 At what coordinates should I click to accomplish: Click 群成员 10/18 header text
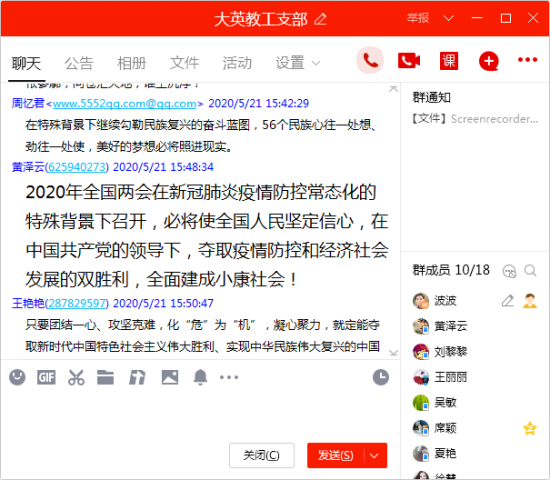coord(451,270)
